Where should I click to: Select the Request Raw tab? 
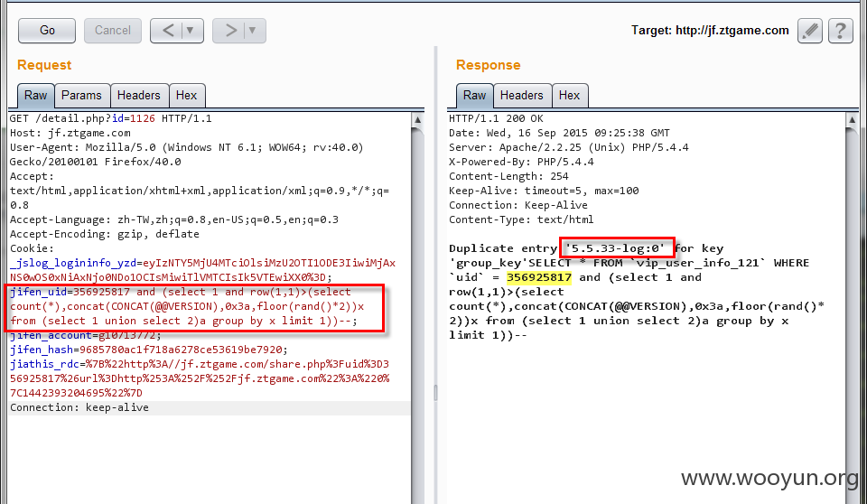click(x=35, y=96)
